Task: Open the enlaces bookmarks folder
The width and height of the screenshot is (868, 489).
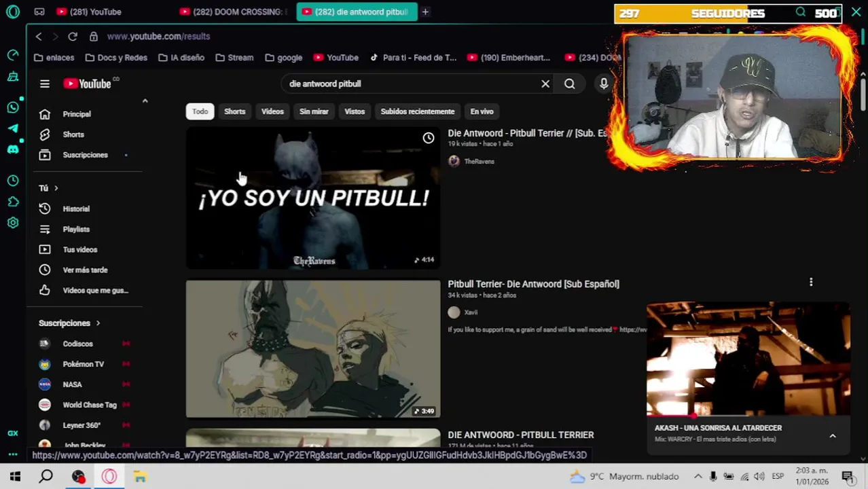Action: [54, 58]
